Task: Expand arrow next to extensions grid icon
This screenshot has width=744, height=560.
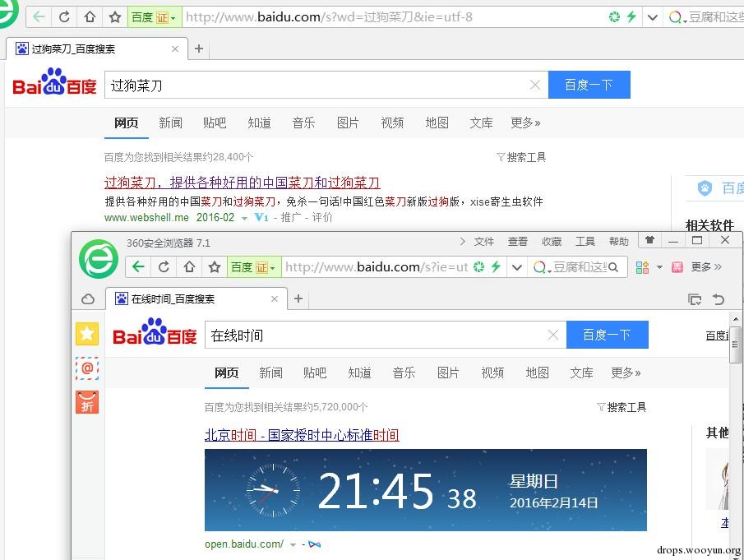Action: [x=659, y=267]
